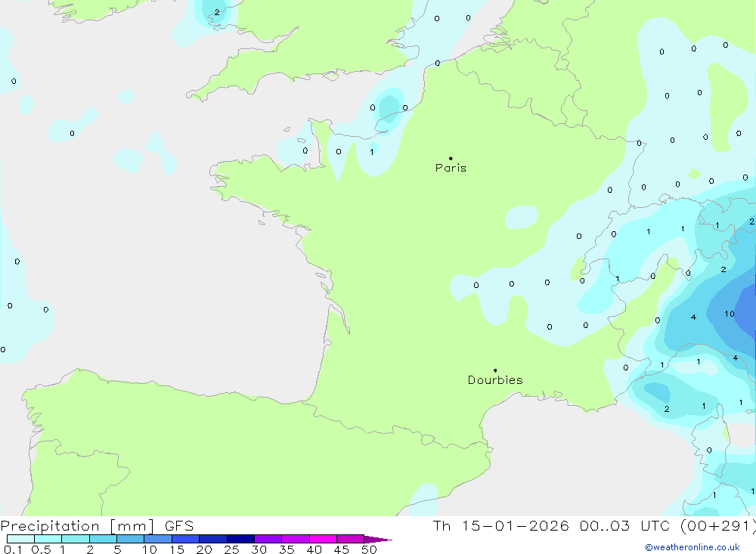The height and width of the screenshot is (554, 756).
Task: Select the 25–30 mm dark navy swatch
Action: point(240,539)
